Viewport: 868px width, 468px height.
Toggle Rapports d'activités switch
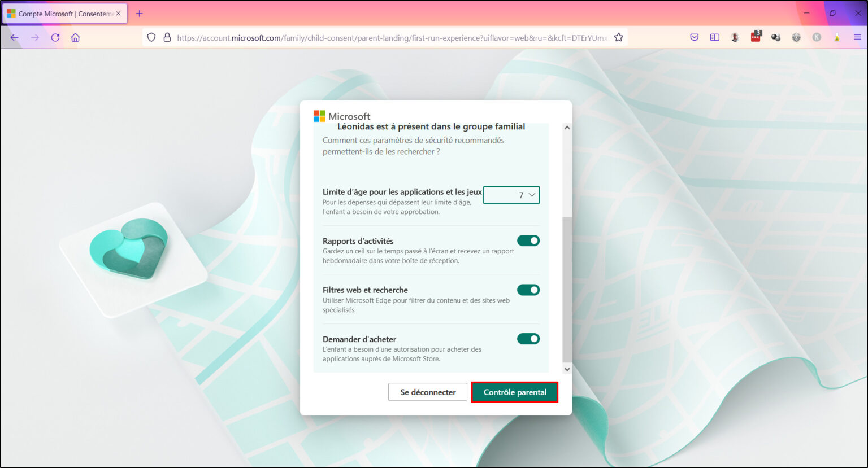[528, 240]
